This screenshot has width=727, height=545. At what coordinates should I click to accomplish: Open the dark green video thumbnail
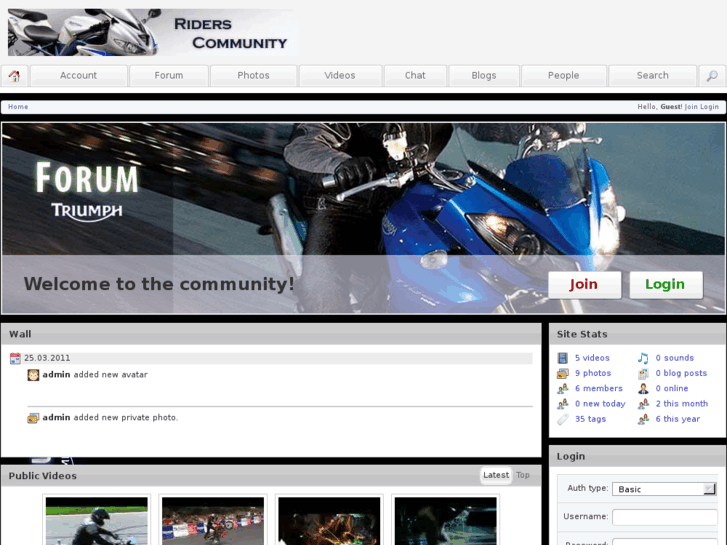[x=446, y=521]
